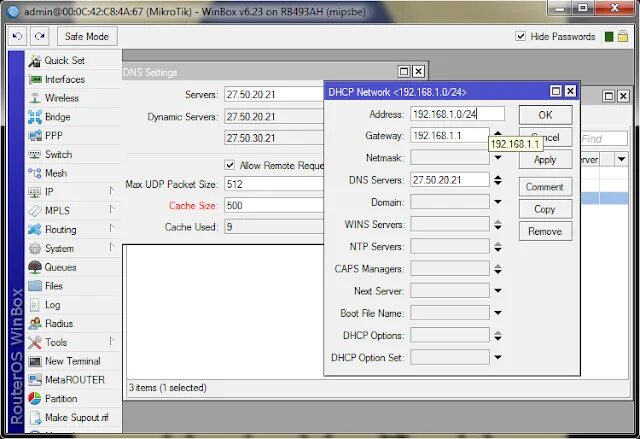Click the Remove button
Viewport: 640px width, 439px height.
click(x=545, y=231)
